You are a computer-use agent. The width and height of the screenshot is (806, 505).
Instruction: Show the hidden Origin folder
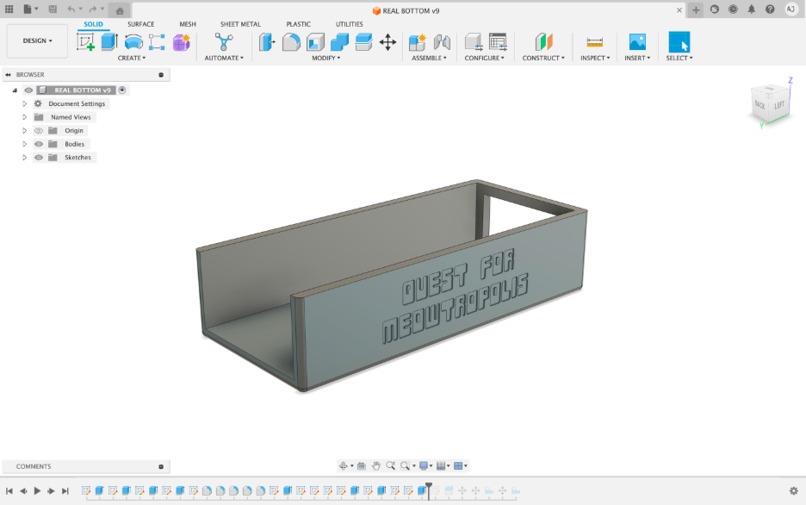point(39,131)
